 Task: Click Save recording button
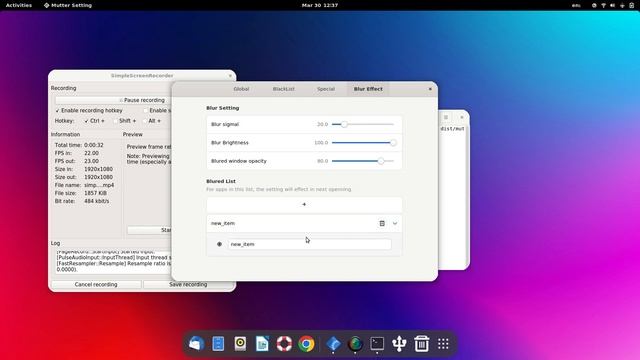click(x=188, y=284)
